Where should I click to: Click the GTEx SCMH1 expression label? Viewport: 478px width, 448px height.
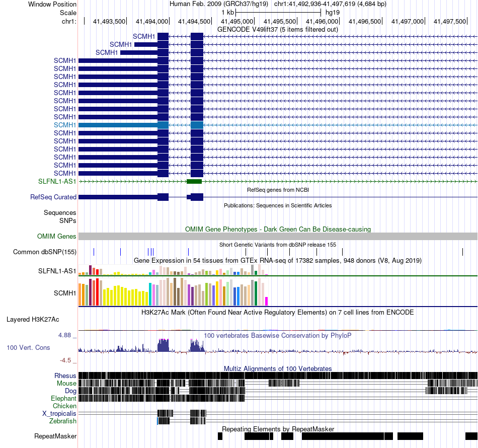click(x=65, y=293)
